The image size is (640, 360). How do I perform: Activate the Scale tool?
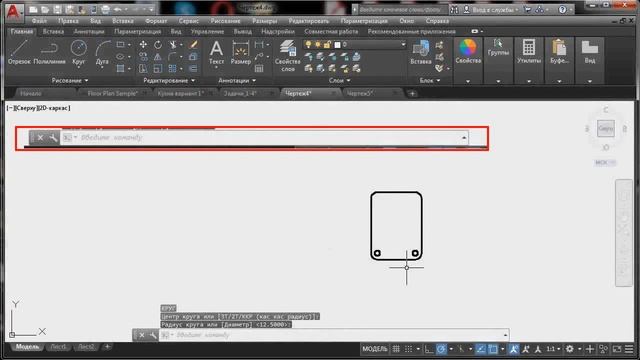(x=158, y=69)
